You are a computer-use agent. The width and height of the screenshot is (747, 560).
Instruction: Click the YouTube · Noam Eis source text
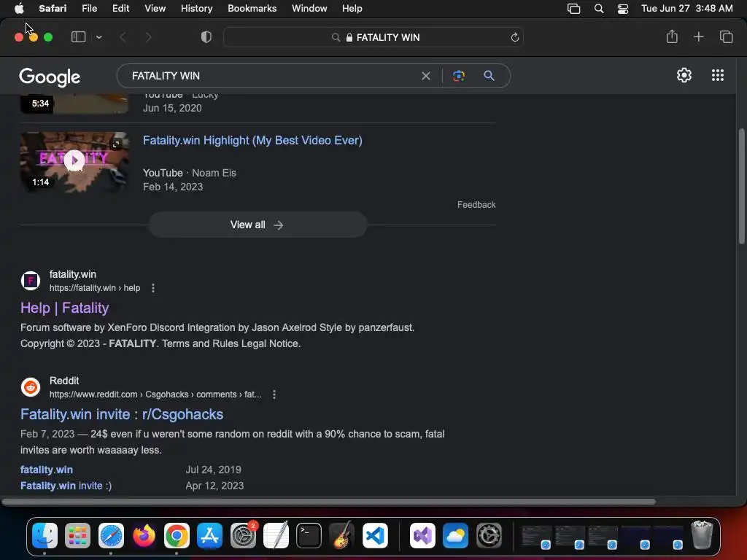(190, 173)
